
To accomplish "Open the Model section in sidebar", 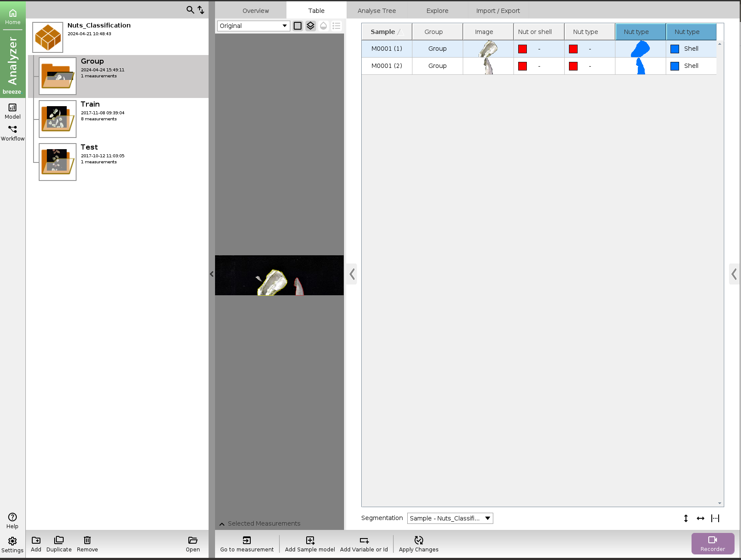I will 12,111.
